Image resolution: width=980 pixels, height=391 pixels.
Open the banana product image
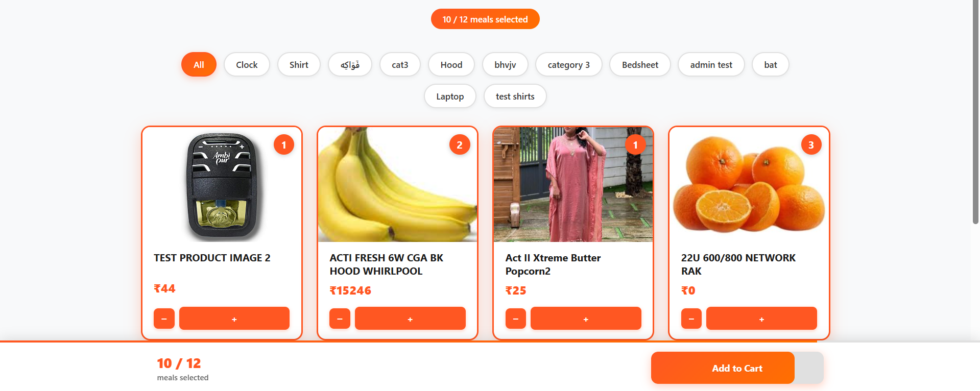pyautogui.click(x=397, y=185)
